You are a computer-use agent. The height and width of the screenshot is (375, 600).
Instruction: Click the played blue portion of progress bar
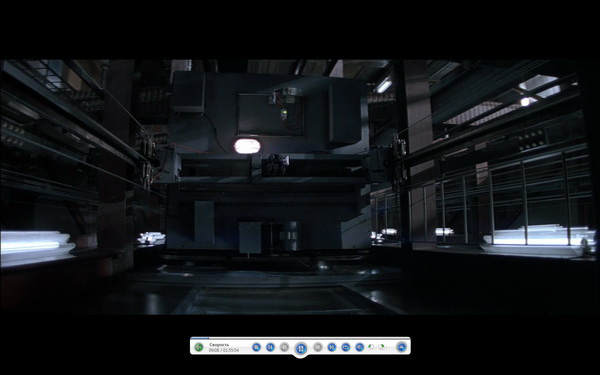200,338
